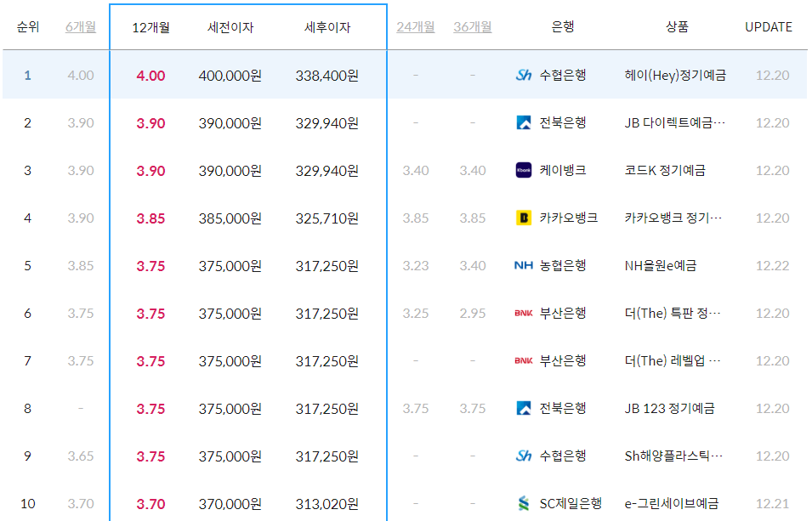Viewport: 812px width, 521px height.
Task: Click the 370,000원 pre-tax interest value
Action: (230, 504)
